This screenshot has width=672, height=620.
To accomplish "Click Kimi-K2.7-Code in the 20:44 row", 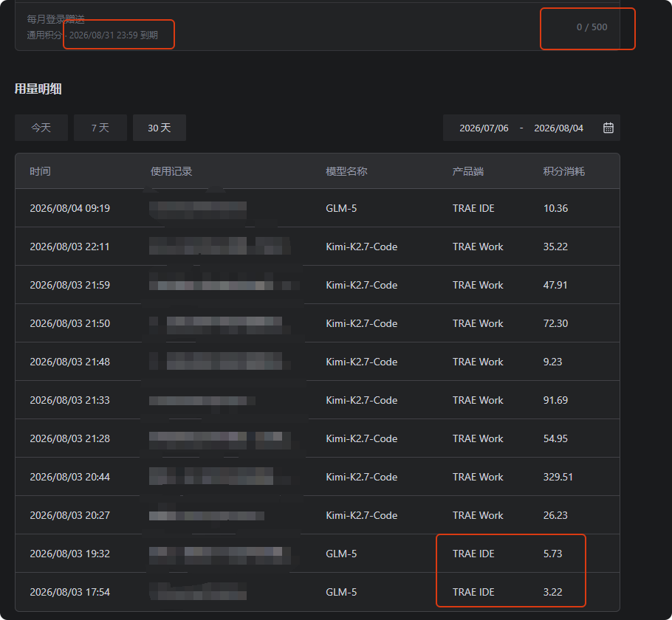I will click(361, 477).
